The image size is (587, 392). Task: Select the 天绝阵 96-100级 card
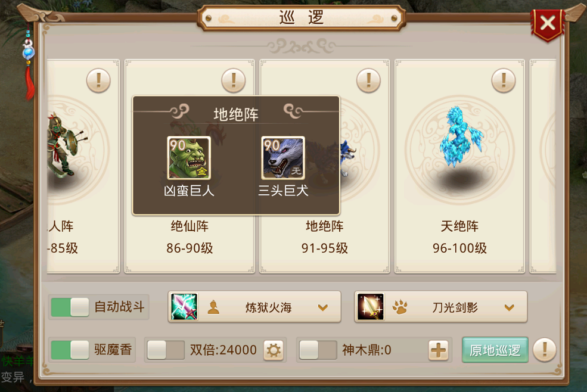(x=459, y=166)
